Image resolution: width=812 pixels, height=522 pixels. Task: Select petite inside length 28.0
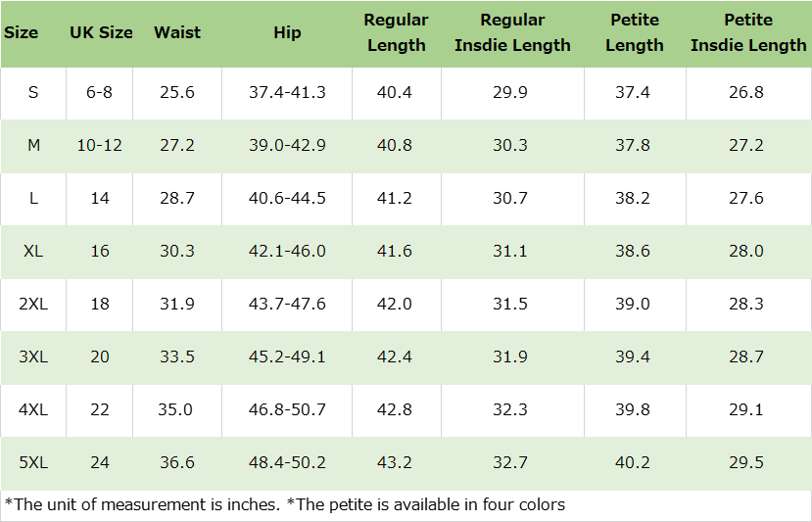(x=746, y=251)
